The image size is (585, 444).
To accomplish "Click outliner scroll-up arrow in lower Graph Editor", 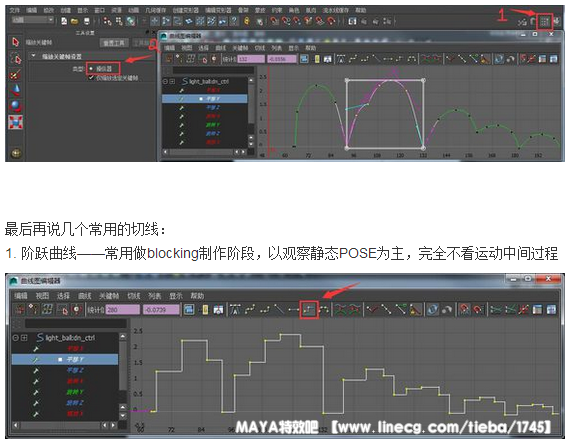I will (123, 337).
